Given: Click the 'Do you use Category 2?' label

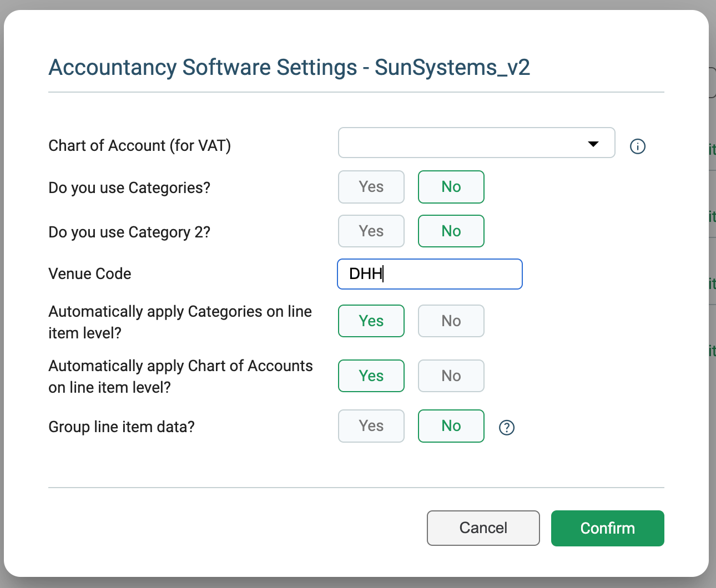Looking at the screenshot, I should click(x=129, y=232).
